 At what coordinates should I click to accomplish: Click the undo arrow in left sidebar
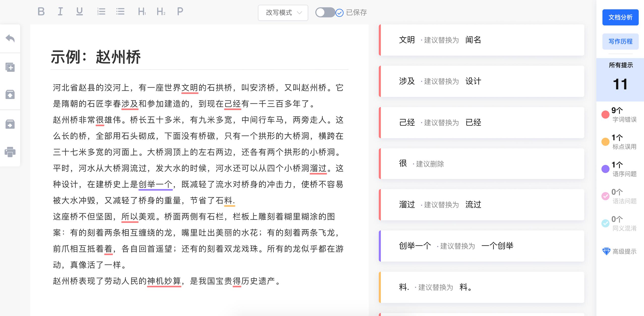tap(10, 39)
